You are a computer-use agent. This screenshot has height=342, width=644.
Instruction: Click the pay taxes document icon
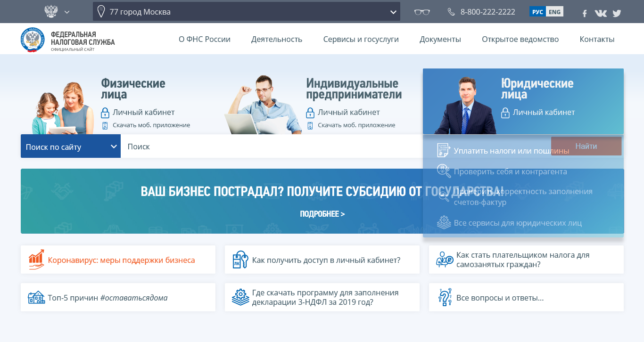pyautogui.click(x=444, y=150)
